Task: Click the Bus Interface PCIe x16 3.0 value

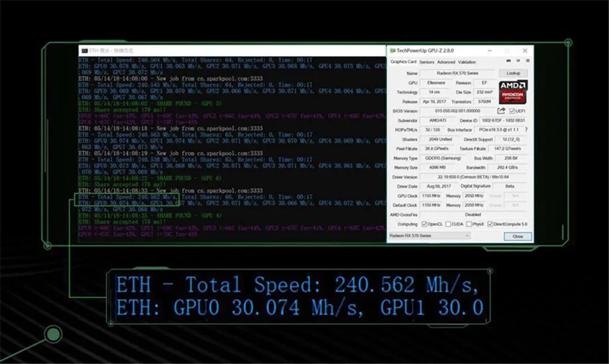Action: pyautogui.click(x=499, y=130)
